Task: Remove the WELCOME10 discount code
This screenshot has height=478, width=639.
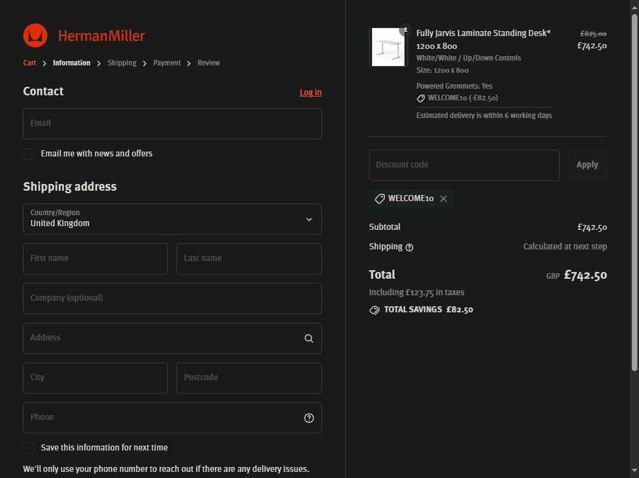Action: pos(443,198)
